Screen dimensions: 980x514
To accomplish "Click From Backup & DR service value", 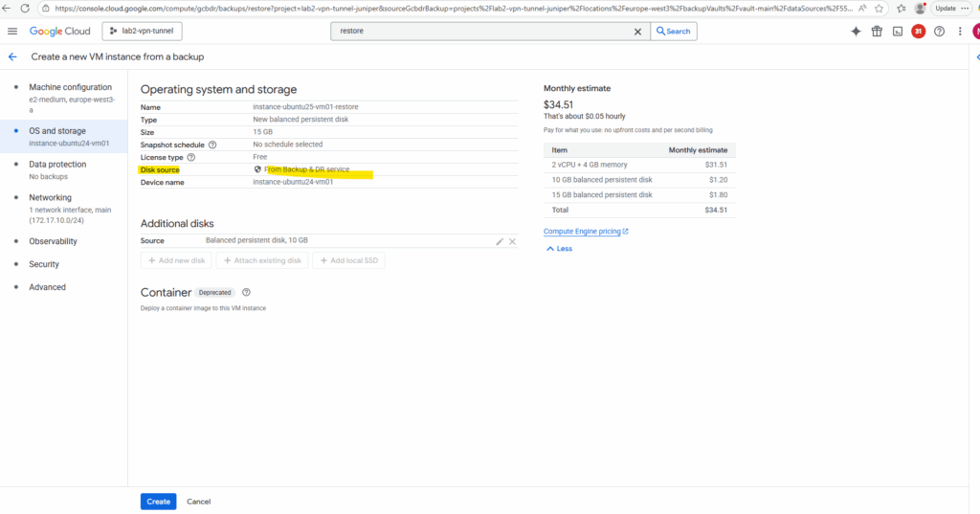I will coord(306,169).
